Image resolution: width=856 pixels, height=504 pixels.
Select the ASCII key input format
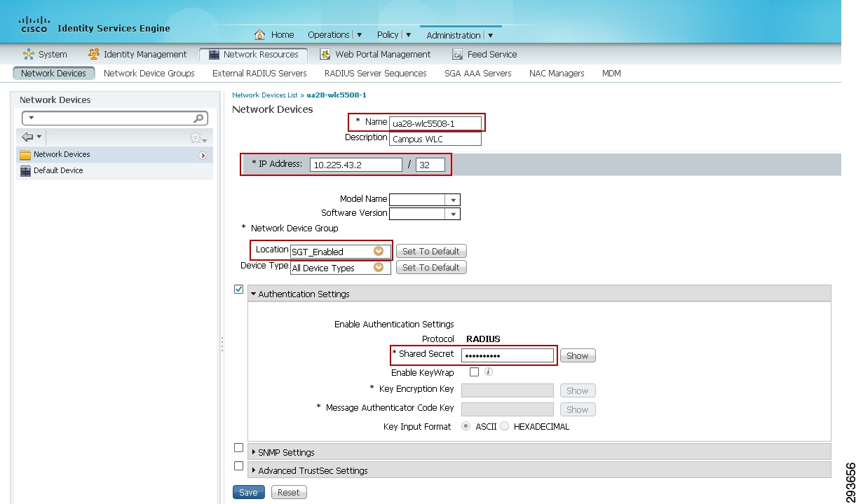click(466, 426)
